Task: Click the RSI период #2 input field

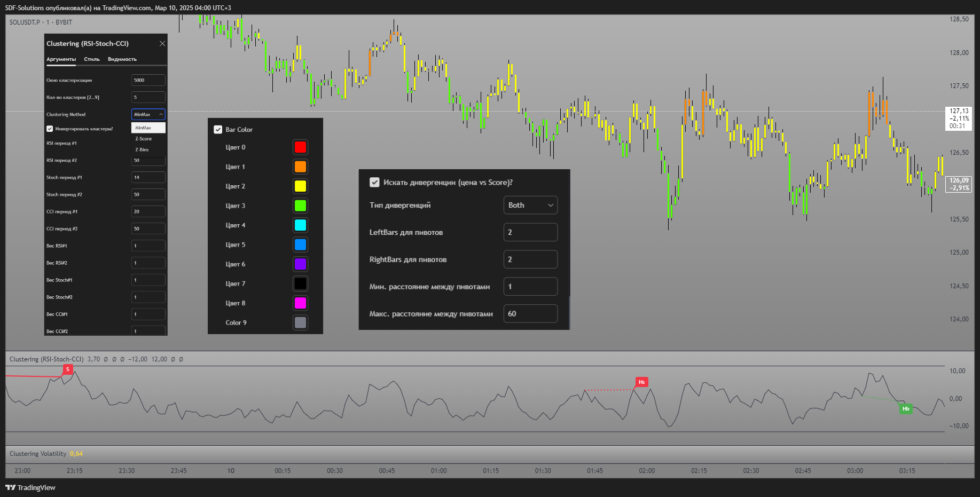Action: click(x=148, y=160)
